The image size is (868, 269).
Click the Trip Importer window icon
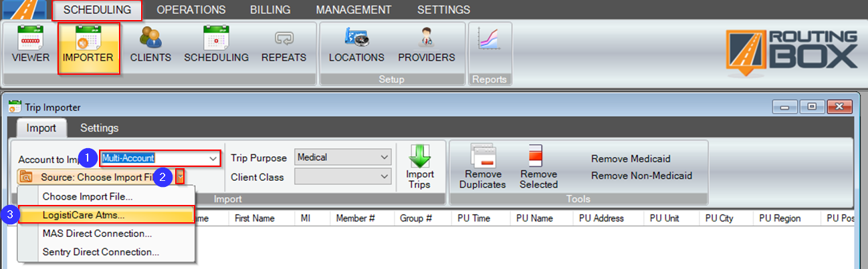(x=15, y=107)
